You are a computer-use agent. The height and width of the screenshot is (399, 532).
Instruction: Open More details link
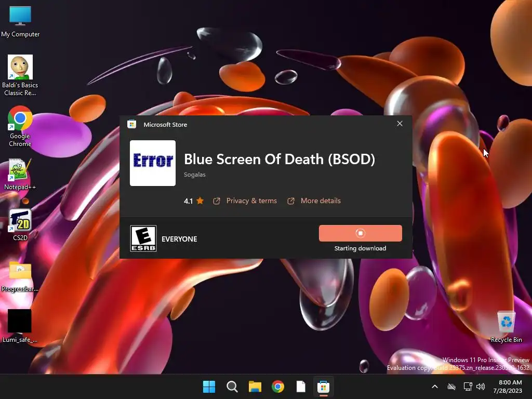tap(321, 201)
